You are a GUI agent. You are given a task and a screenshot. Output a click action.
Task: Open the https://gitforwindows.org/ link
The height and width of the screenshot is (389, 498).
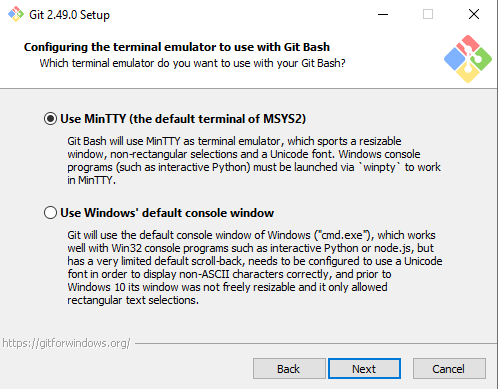click(66, 343)
